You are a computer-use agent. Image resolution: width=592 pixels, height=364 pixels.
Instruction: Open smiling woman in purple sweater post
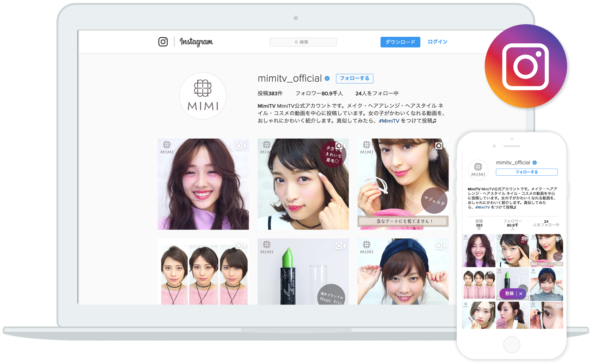pos(203,184)
